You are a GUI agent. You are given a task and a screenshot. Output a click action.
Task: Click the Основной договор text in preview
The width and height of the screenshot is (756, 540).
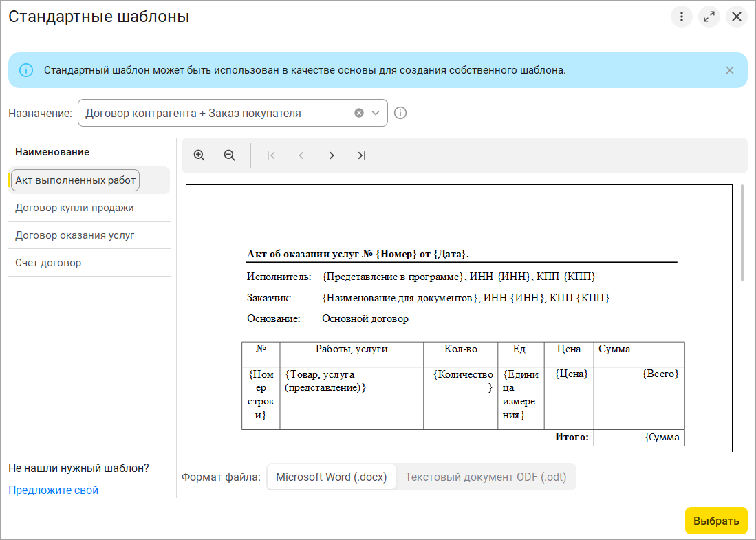click(365, 318)
